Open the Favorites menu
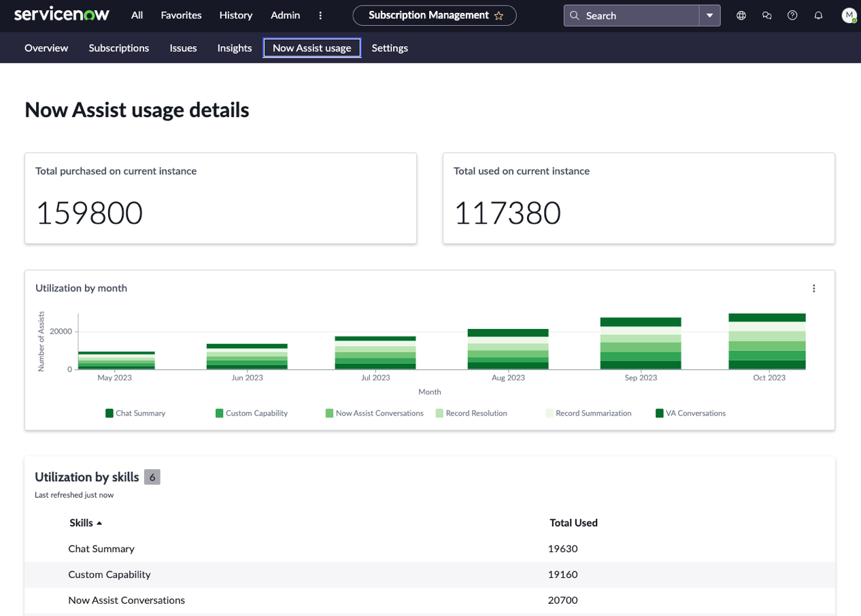This screenshot has width=861, height=616. click(181, 15)
